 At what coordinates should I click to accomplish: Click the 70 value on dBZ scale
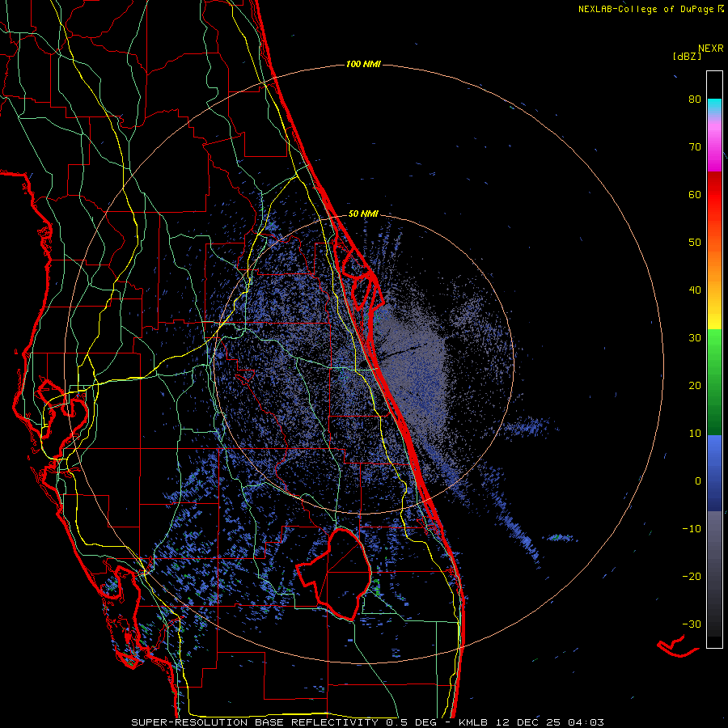pyautogui.click(x=695, y=146)
